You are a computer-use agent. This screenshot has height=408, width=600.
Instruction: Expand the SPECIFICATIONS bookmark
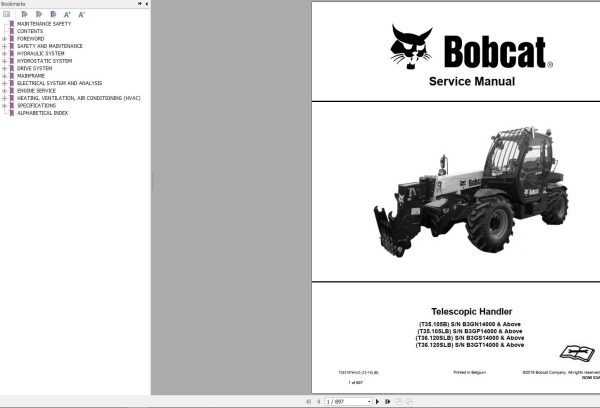pos(4,106)
